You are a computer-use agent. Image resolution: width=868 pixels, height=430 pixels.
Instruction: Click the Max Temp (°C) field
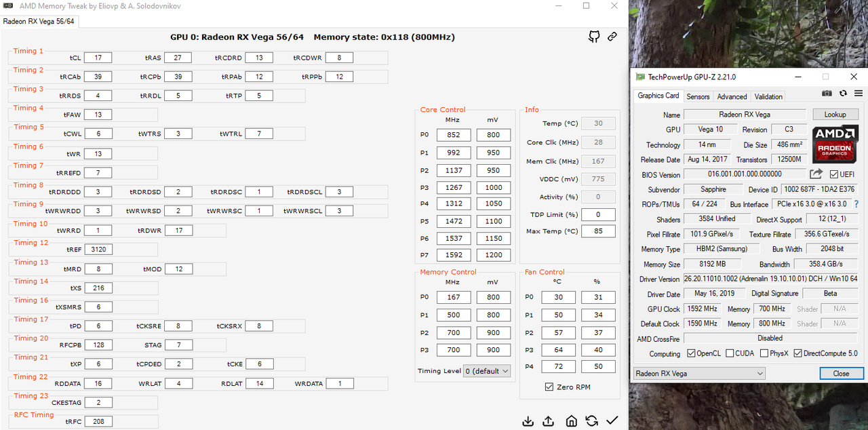coord(598,231)
